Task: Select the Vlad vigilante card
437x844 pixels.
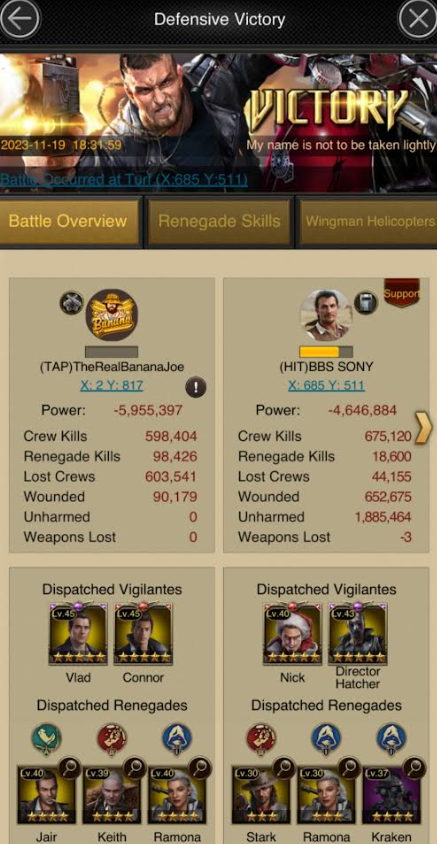Action: tap(78, 635)
